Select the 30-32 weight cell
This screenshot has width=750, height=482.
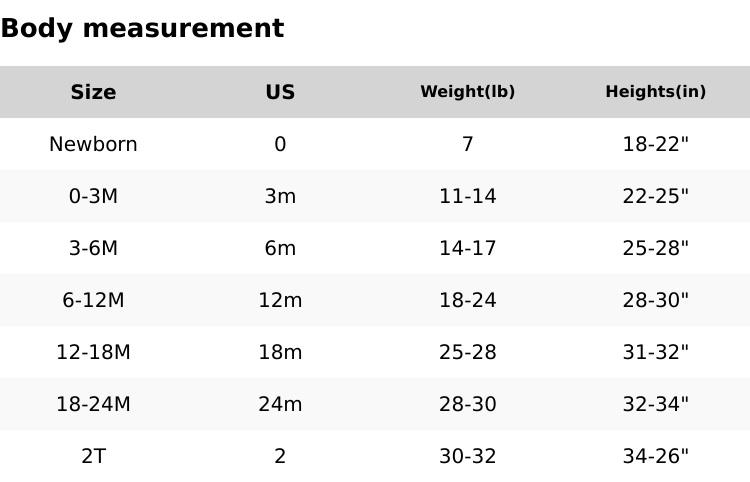tap(467, 456)
